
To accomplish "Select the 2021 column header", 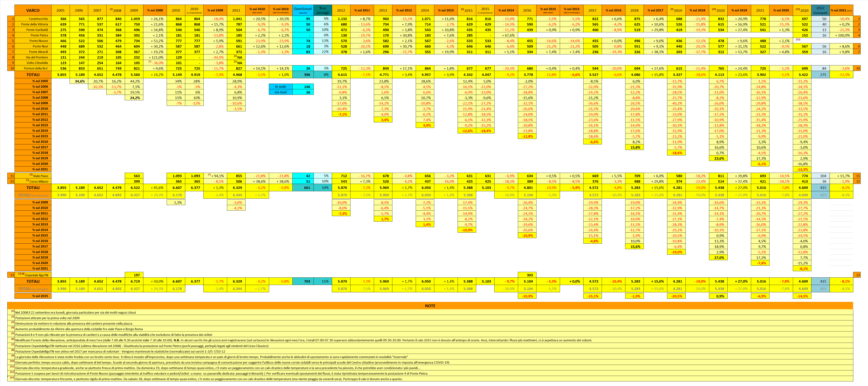I will coord(760,10).
